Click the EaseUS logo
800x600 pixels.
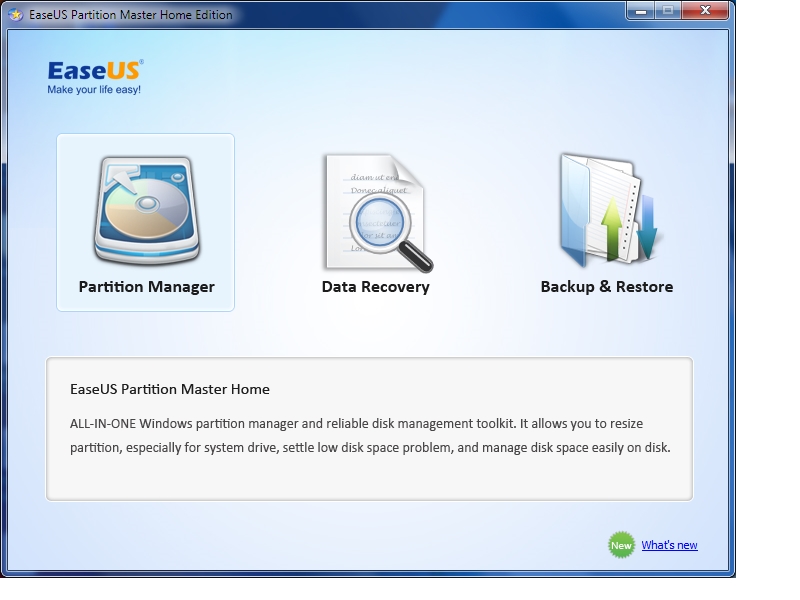96,70
